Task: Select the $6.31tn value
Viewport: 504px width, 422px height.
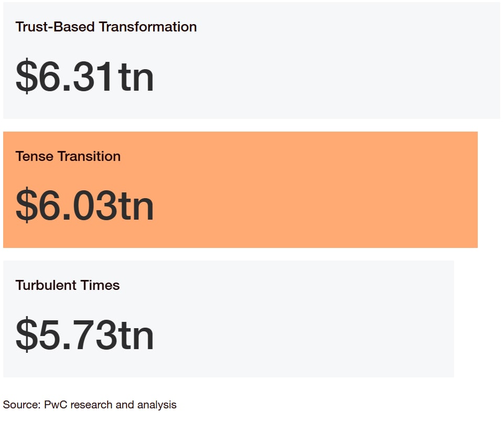Action: (85, 77)
